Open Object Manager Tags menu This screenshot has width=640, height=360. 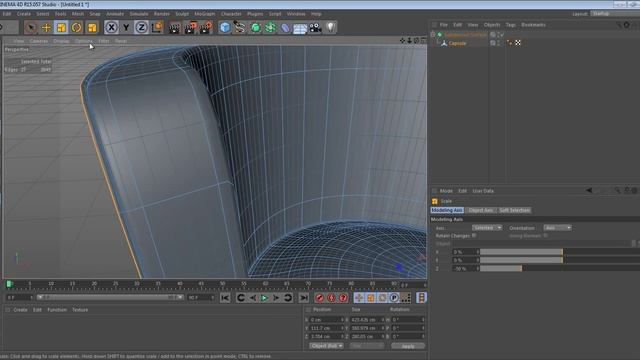click(511, 25)
